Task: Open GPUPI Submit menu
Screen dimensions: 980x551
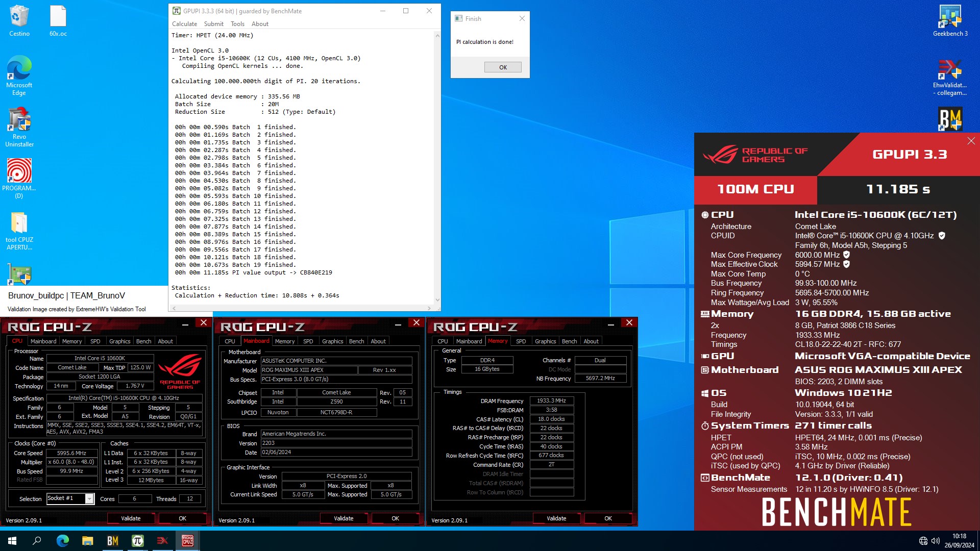Action: (213, 24)
